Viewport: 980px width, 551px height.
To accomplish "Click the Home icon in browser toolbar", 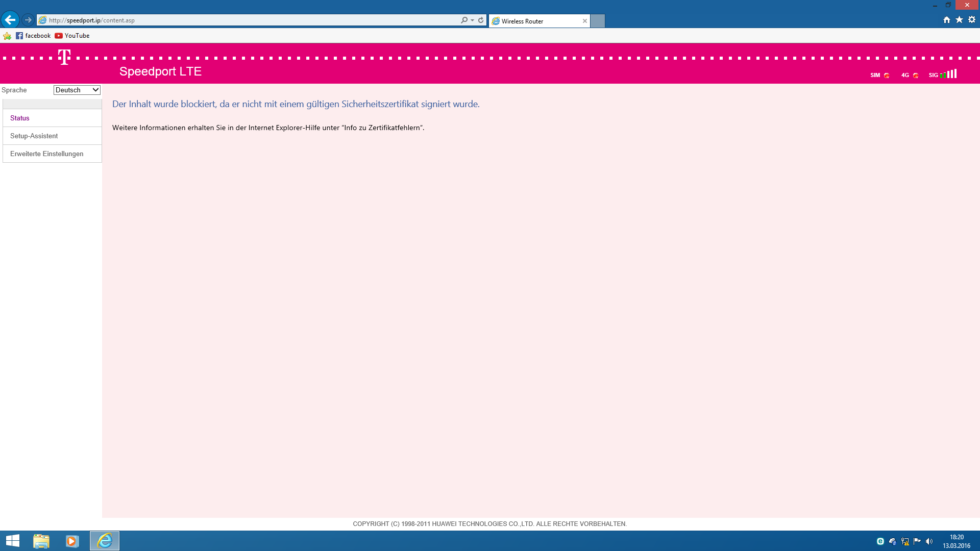I will click(x=947, y=20).
